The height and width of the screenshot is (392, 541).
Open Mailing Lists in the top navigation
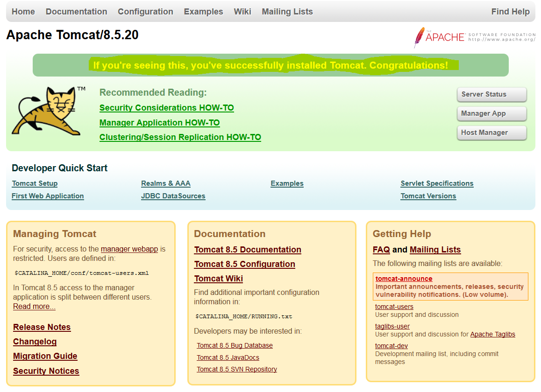point(287,12)
